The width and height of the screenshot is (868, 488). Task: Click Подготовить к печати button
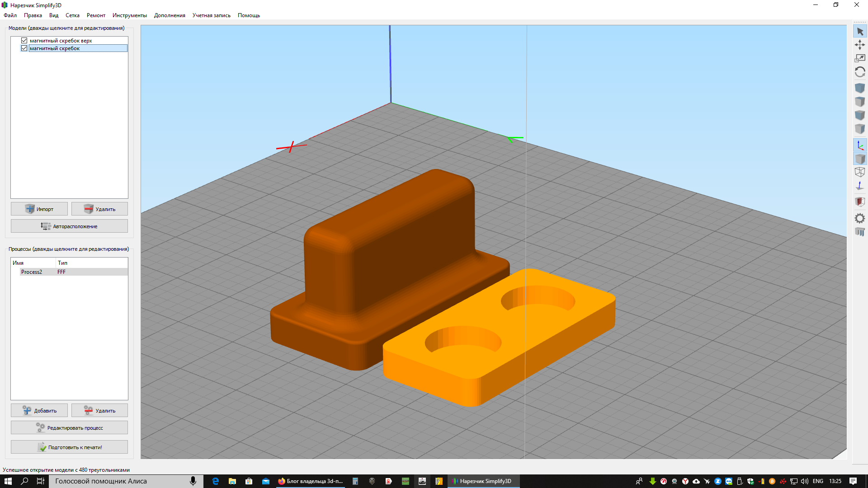click(69, 447)
